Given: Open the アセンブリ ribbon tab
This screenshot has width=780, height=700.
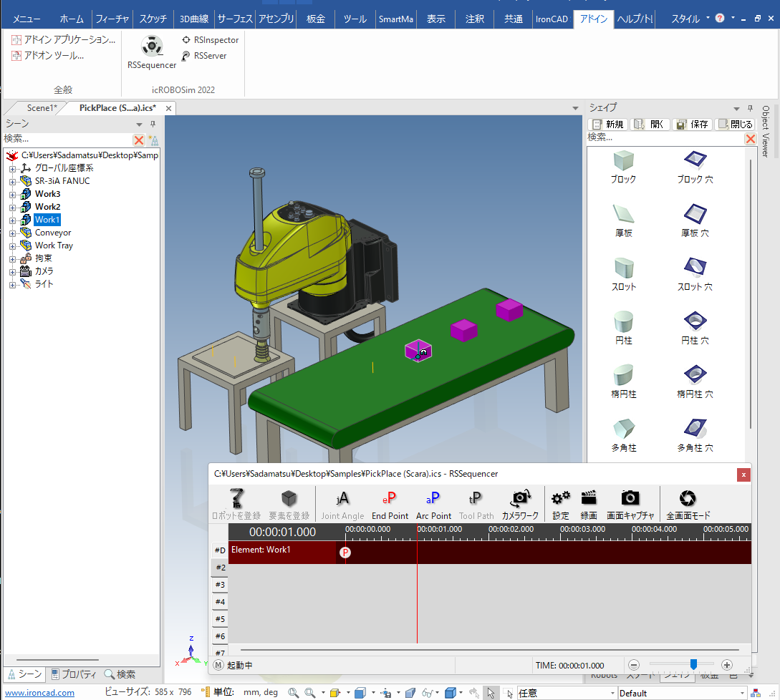Looking at the screenshot, I should 274,19.
